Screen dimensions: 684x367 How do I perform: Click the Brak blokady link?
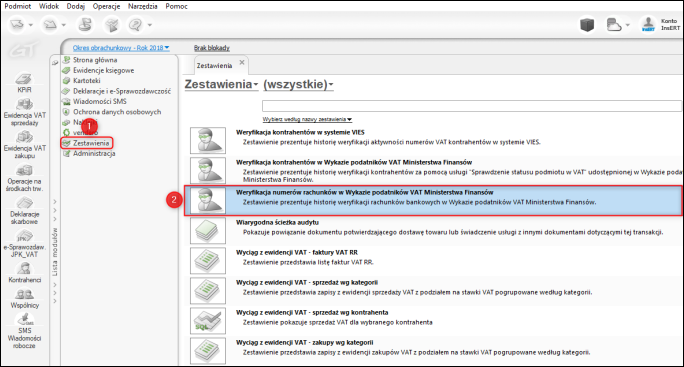click(212, 48)
